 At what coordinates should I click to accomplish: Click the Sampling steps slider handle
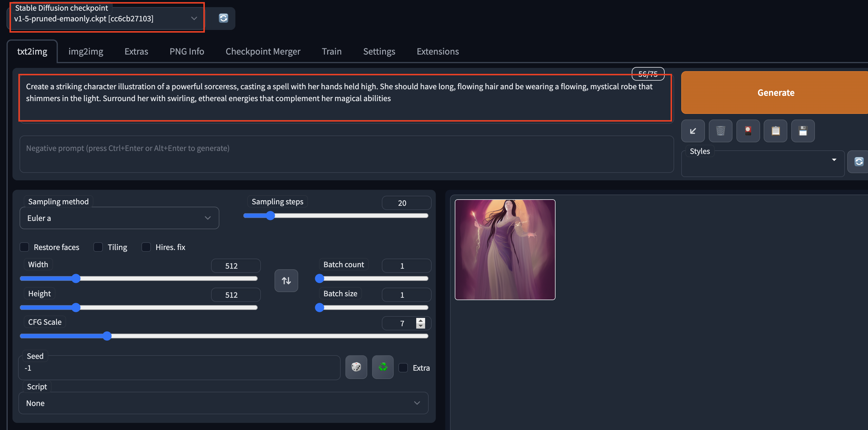(x=270, y=216)
